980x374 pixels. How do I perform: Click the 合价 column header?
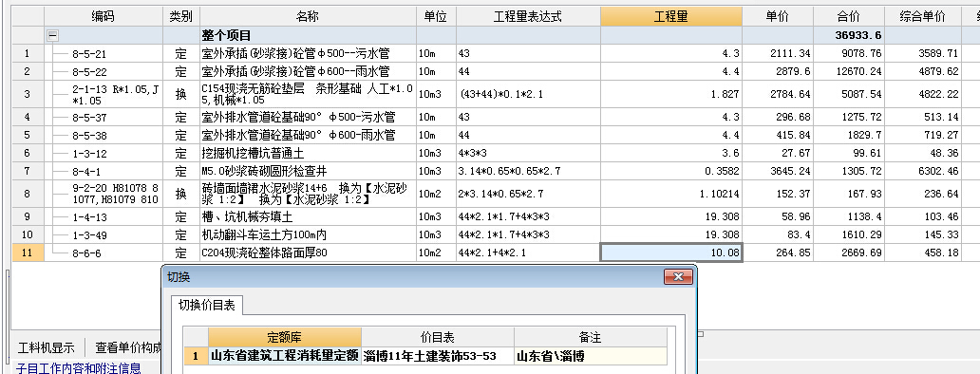click(x=849, y=17)
